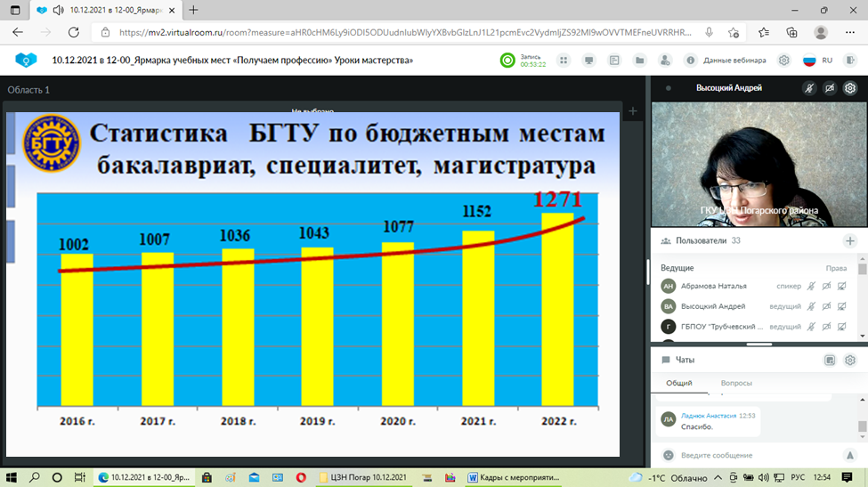Viewport: 868px width, 487px height.
Task: Click the green recording indicator icon
Action: [x=507, y=61]
